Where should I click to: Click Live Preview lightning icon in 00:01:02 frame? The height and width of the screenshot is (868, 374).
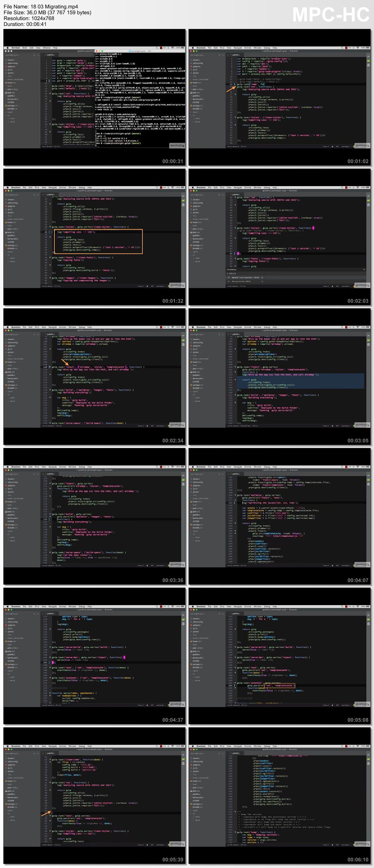coord(369,56)
